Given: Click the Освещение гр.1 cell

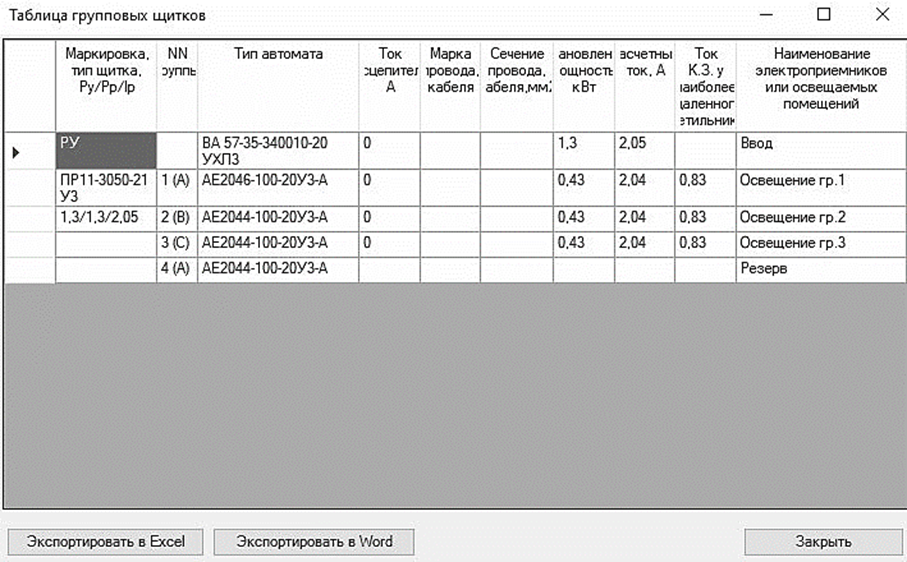Looking at the screenshot, I should coord(820,181).
